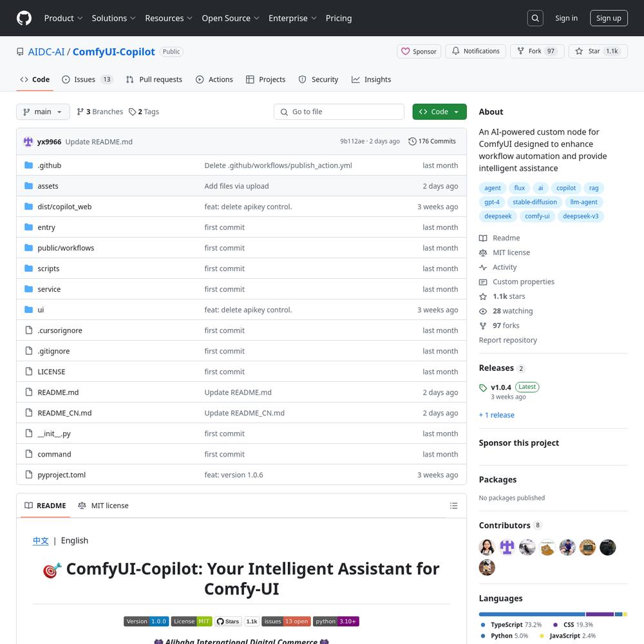Image resolution: width=644 pixels, height=644 pixels.
Task: Open the Notifications bell button
Action: pyautogui.click(x=475, y=51)
